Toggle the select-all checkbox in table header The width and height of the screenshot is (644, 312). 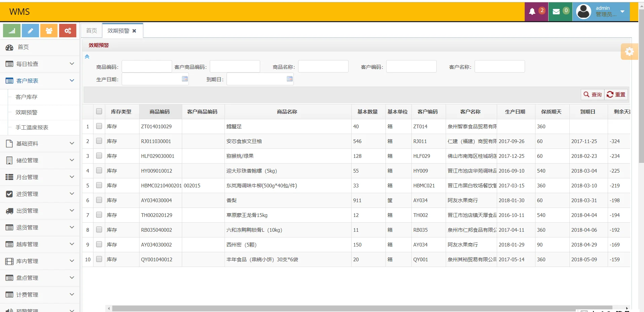click(98, 111)
